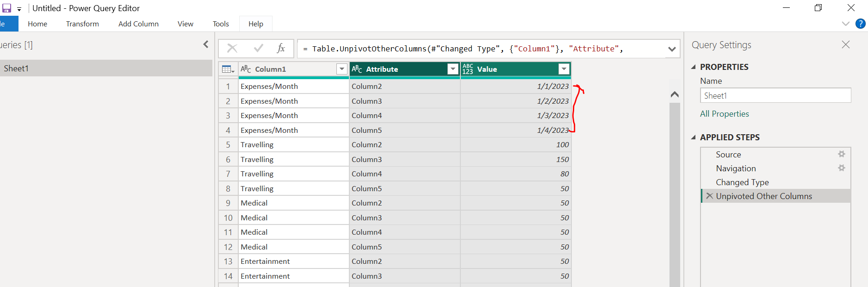Collapse the PROPERTIES section

693,67
